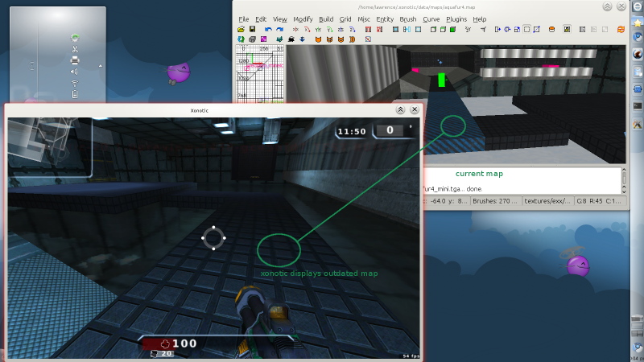This screenshot has width=644, height=362.
Task: Toggle the diagonal blue drag-resize button
Action: click(536, 30)
